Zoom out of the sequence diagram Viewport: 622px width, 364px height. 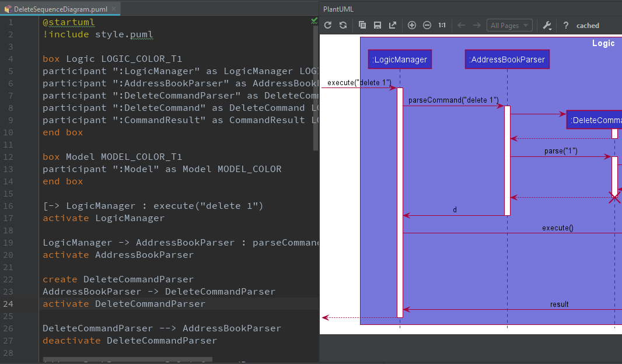[x=427, y=25]
